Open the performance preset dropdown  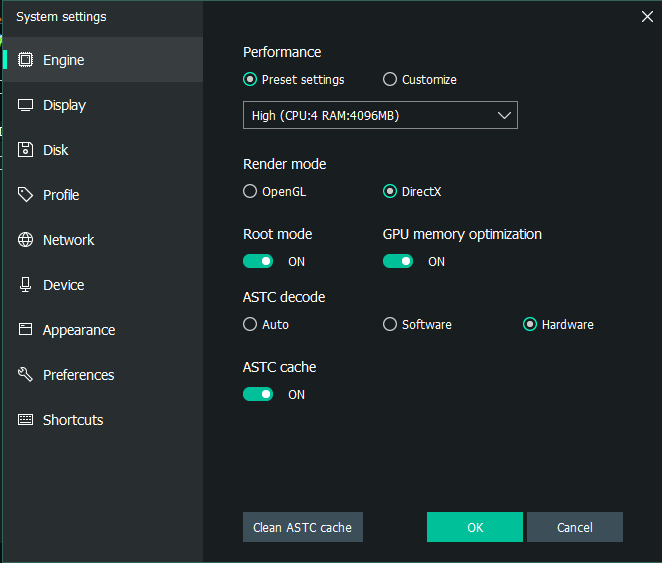pos(380,116)
